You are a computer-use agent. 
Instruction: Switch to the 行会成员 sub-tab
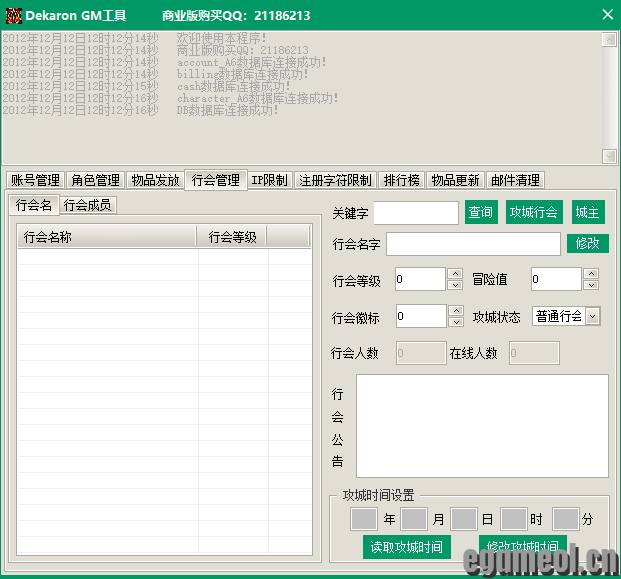pos(88,205)
